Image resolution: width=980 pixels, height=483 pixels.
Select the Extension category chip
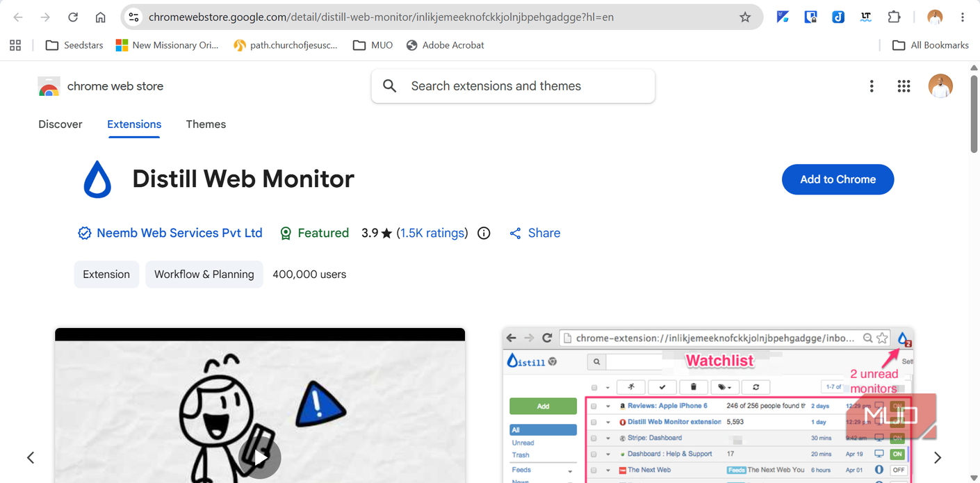click(106, 275)
